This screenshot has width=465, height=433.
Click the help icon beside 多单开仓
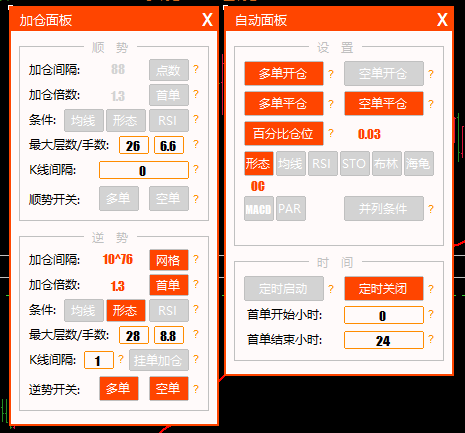[331, 74]
